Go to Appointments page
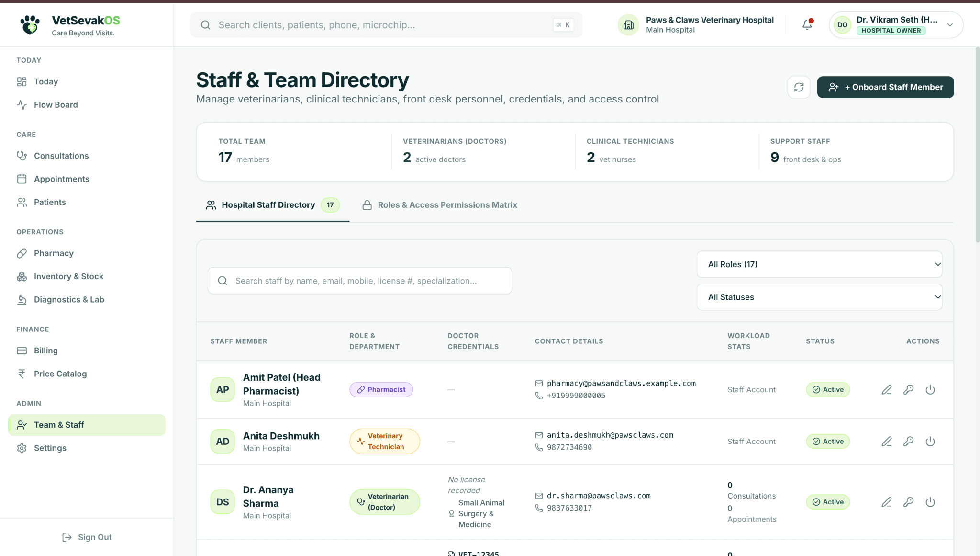 87,179
